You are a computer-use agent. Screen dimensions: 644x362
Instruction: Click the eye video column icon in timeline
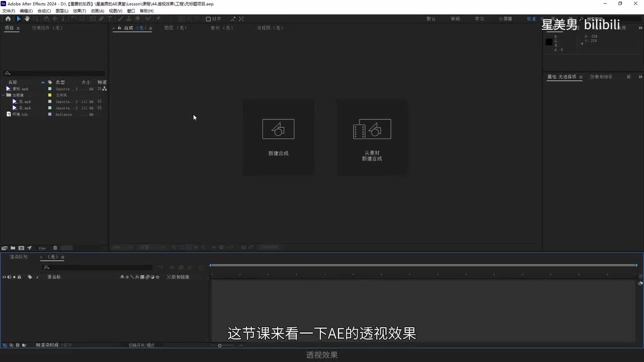click(x=4, y=277)
